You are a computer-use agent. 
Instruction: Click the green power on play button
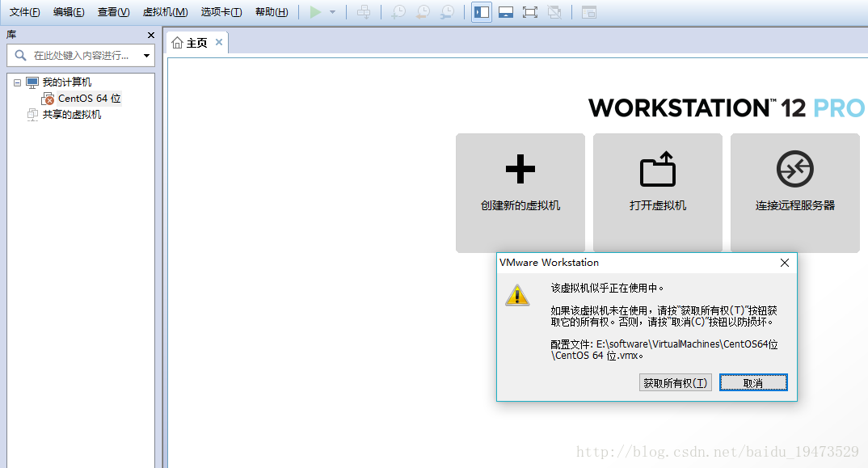pyautogui.click(x=315, y=12)
